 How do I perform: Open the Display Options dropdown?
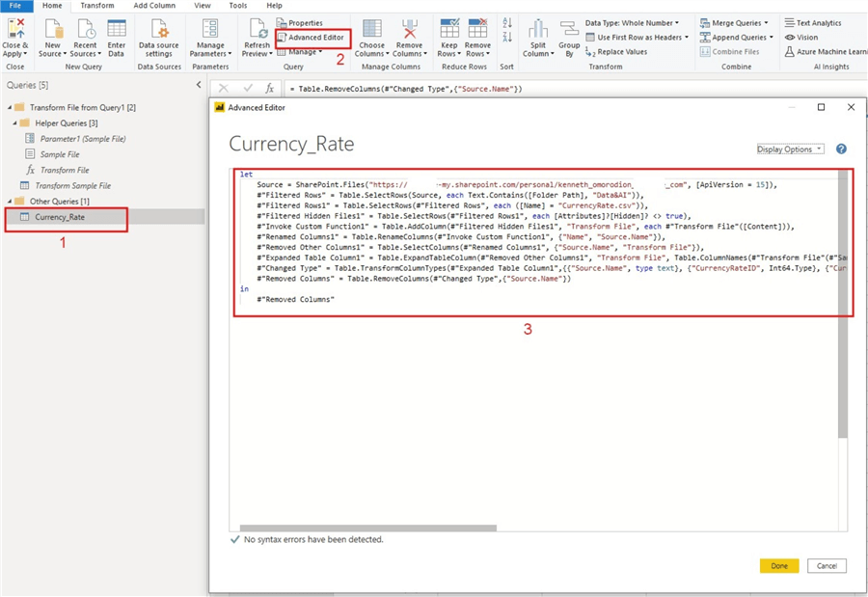click(790, 149)
